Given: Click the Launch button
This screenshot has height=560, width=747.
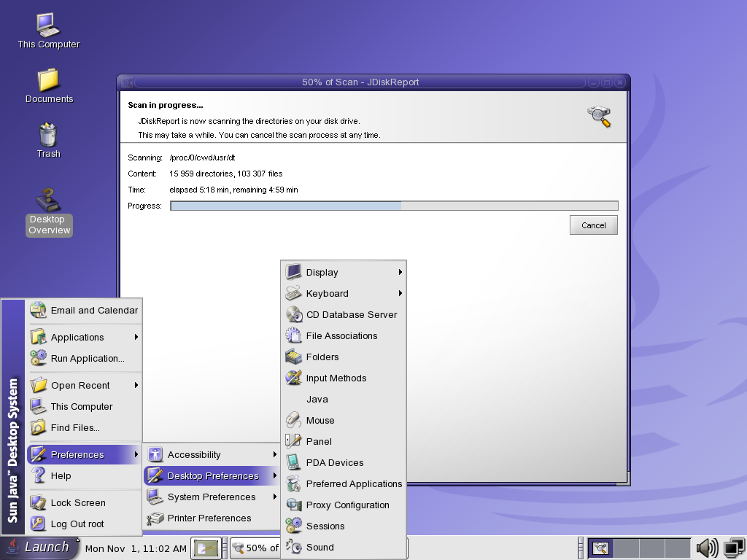Looking at the screenshot, I should 40,547.
